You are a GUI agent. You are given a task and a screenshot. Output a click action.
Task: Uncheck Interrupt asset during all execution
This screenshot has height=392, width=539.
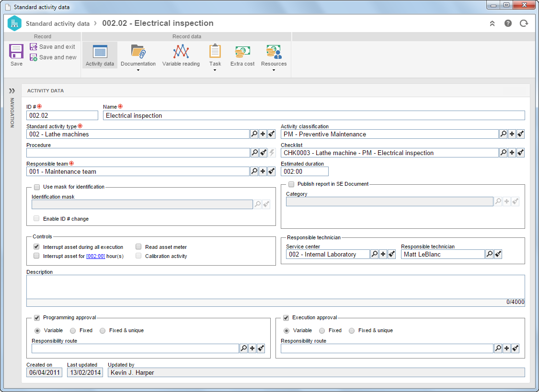[36, 247]
